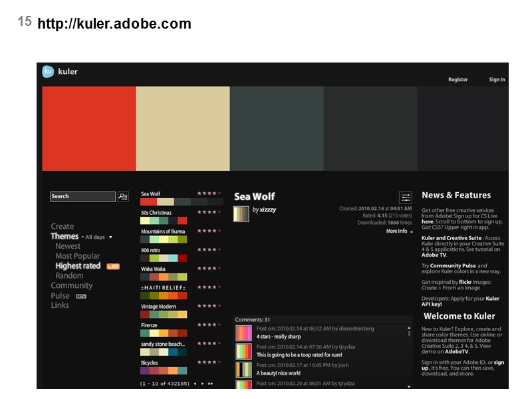Screen dimensions: 532x399
Task: Click the Sign In link
Action: tap(497, 78)
